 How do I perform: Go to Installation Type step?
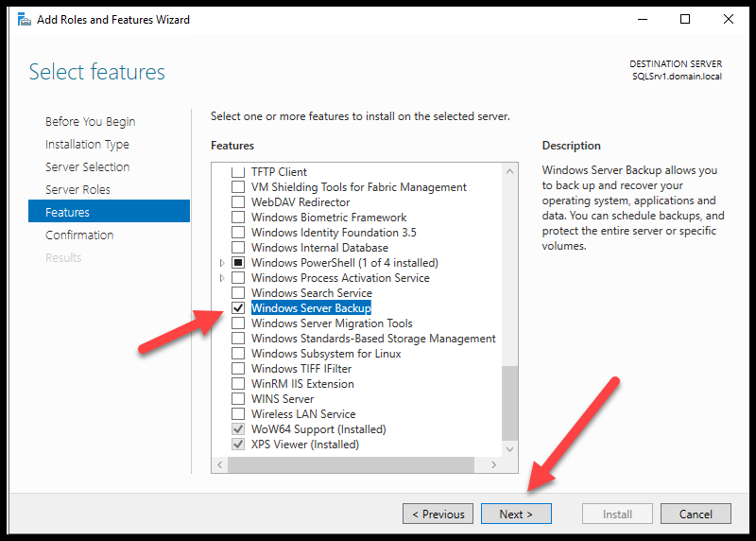click(x=87, y=145)
